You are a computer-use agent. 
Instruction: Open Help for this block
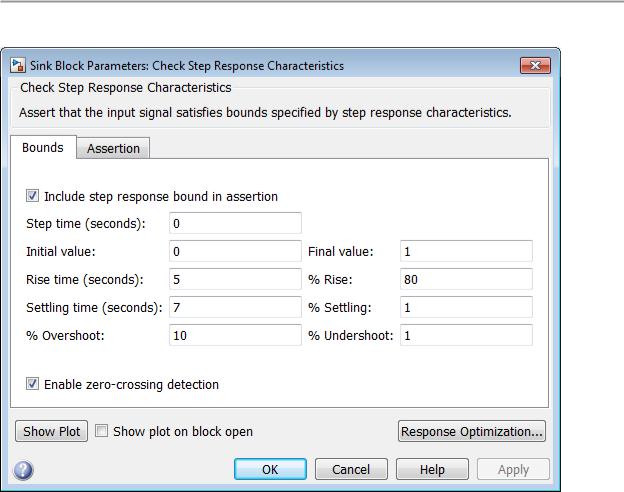[x=432, y=469]
